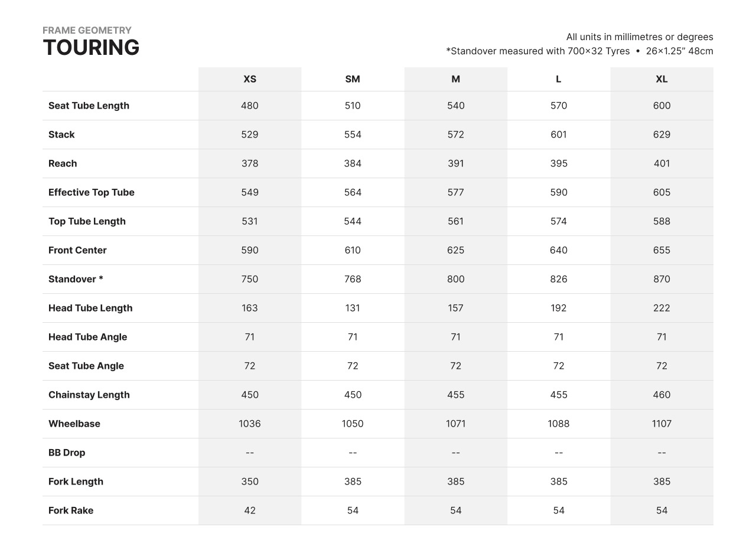Image resolution: width=756 pixels, height=550 pixels.
Task: Click the FRAME GEOMETRY label
Action: (x=87, y=30)
